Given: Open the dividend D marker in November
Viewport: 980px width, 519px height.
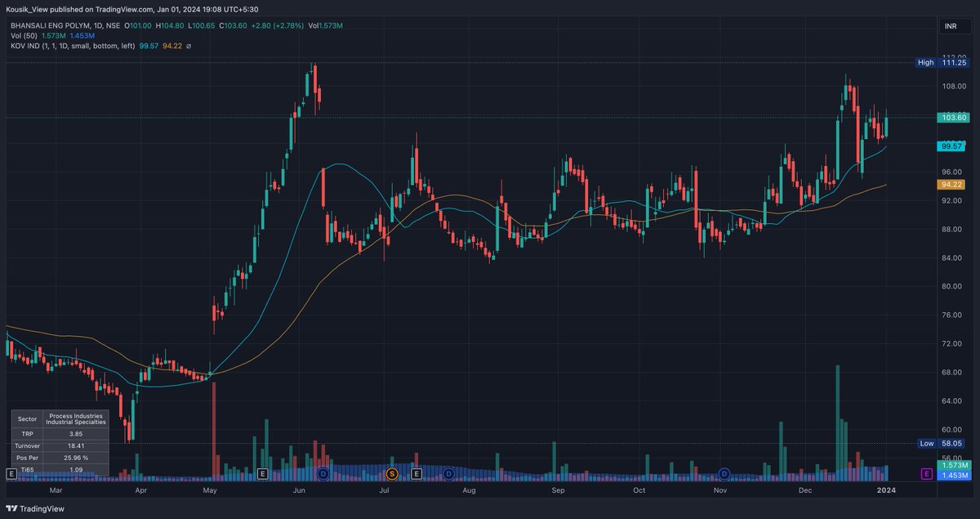Looking at the screenshot, I should [x=724, y=473].
